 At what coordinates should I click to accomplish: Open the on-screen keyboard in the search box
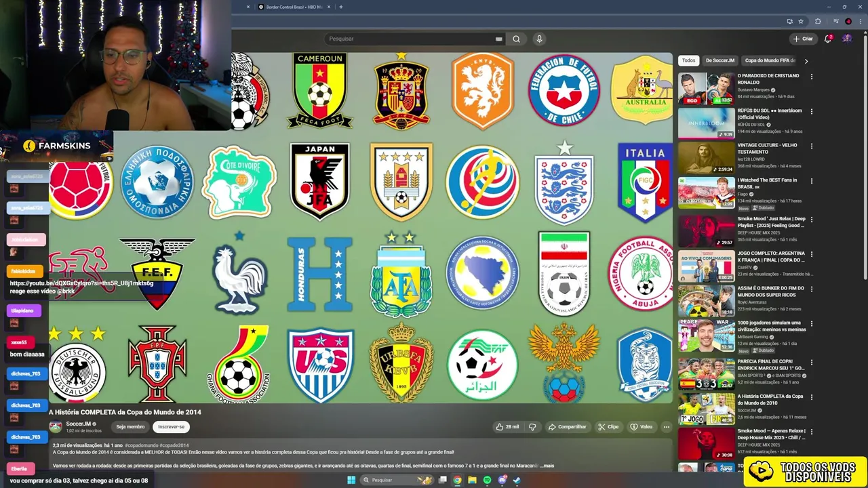point(499,39)
